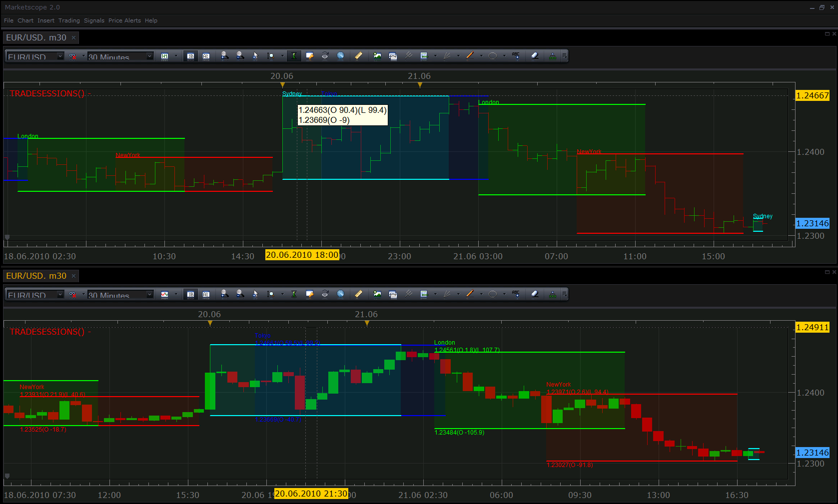Select the orange line drawing tool in bottom toolbar
838x504 pixels.
point(470,294)
